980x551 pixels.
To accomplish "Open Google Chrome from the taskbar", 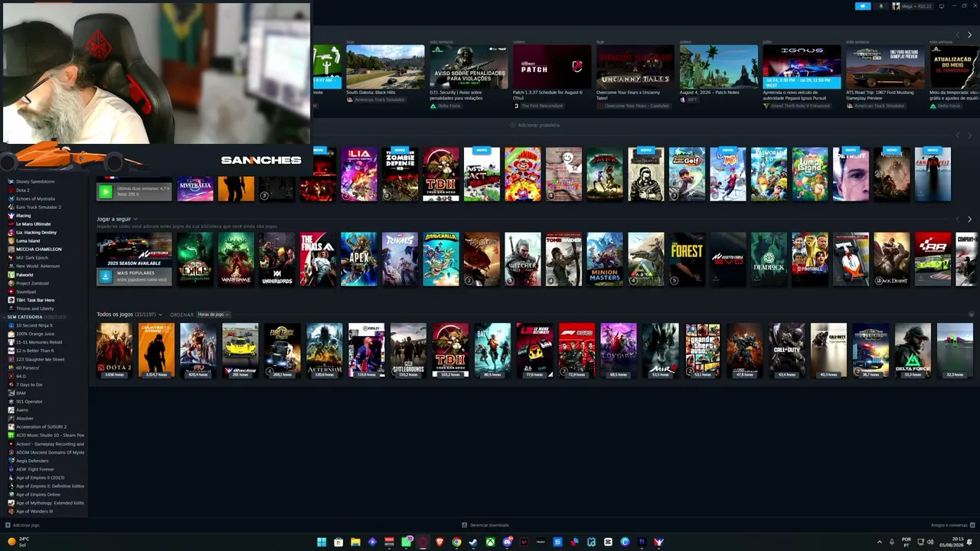I will tap(456, 542).
